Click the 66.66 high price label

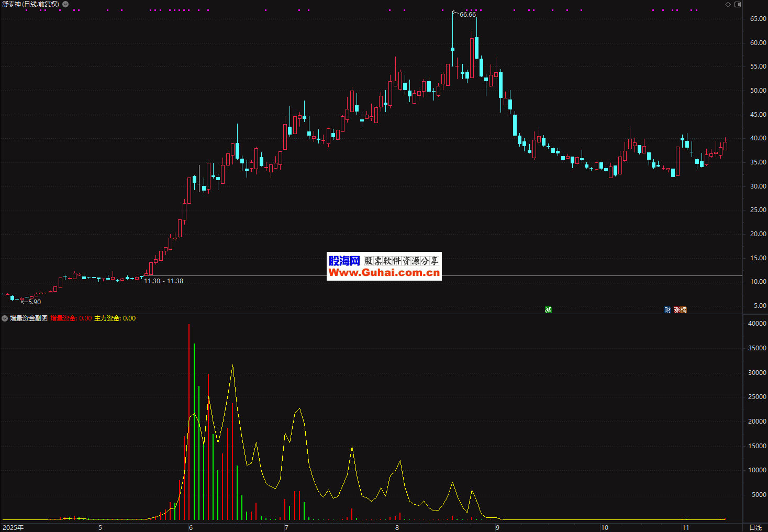click(468, 15)
